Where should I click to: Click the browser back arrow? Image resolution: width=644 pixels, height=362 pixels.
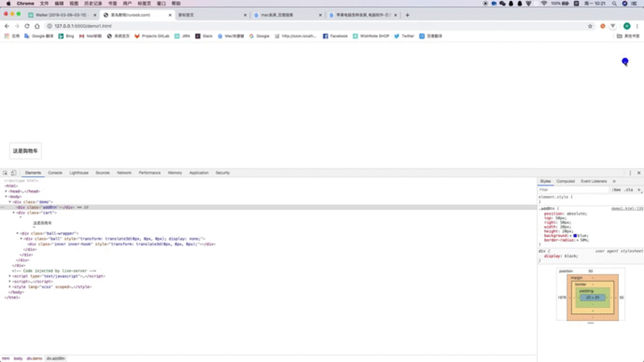tap(7, 26)
